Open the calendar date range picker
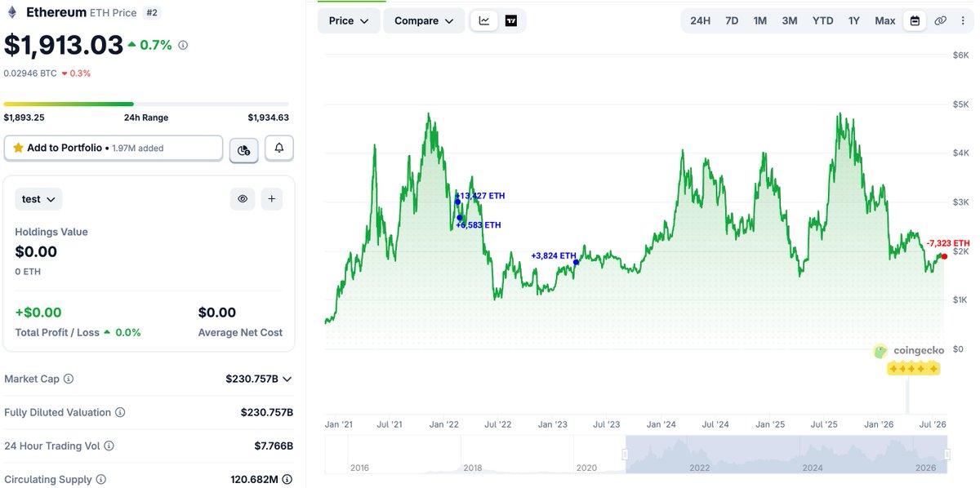 (x=915, y=20)
